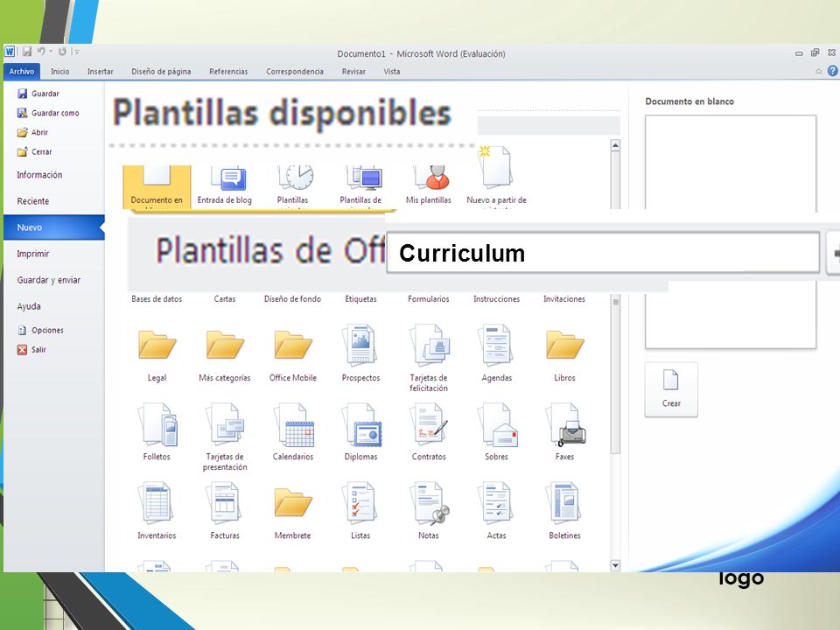Image resolution: width=840 pixels, height=630 pixels.
Task: Click the template list scroll down arrow
Action: pos(615,565)
